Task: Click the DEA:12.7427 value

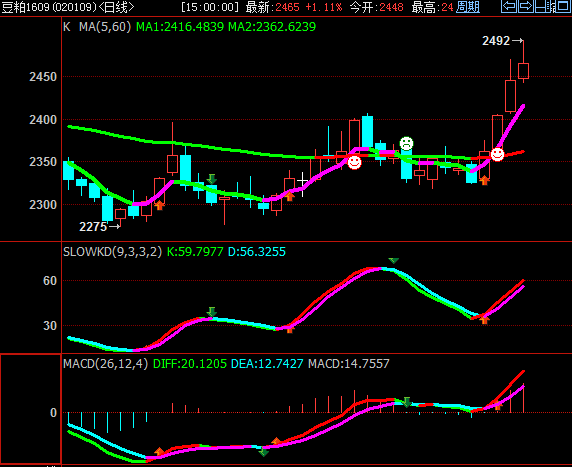Action: click(267, 364)
